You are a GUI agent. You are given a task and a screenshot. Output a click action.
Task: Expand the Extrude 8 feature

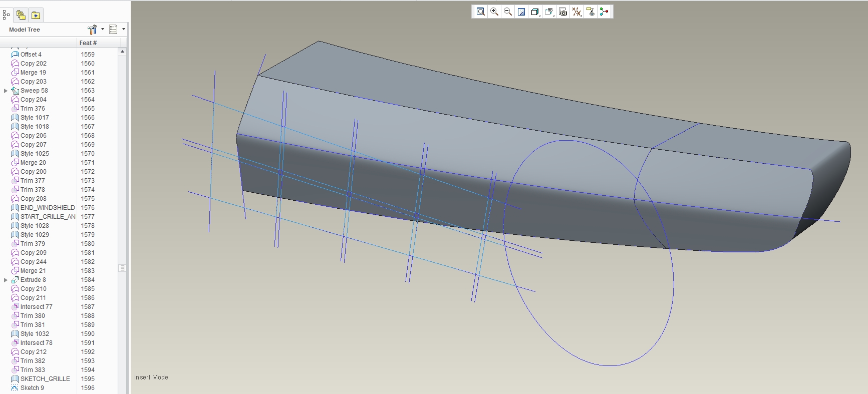point(6,280)
